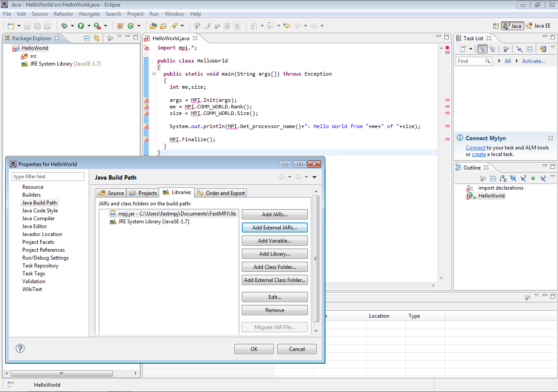Open dropdown arrow next to New toolbar icon
Image resolution: width=558 pixels, height=392 pixels.
[x=19, y=26]
